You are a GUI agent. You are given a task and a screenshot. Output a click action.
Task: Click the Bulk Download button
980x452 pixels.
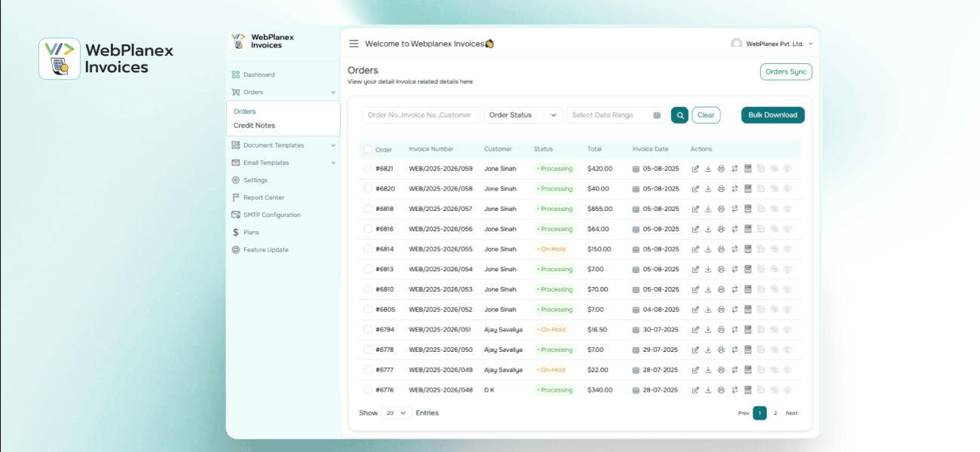click(x=773, y=115)
